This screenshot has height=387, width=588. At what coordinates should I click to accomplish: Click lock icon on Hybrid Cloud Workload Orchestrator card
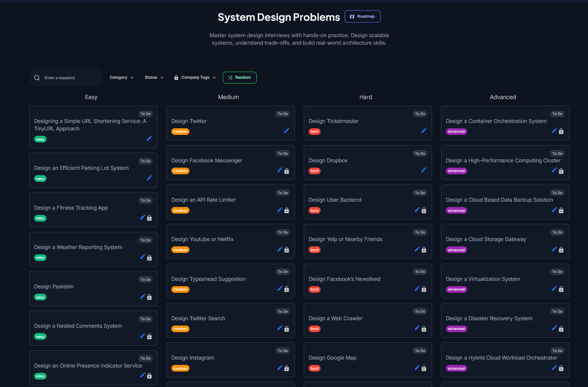[x=561, y=368]
